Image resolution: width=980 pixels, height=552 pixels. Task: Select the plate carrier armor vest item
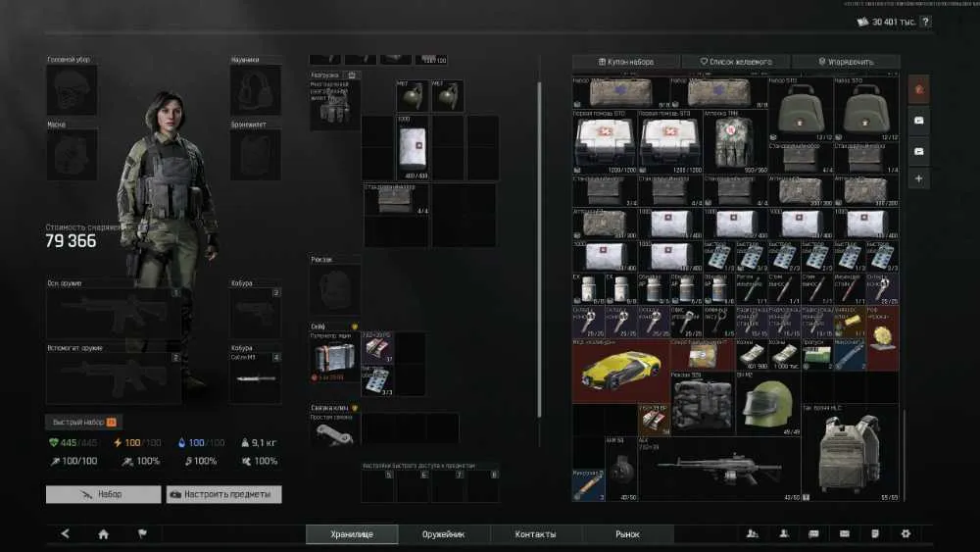[x=851, y=453]
